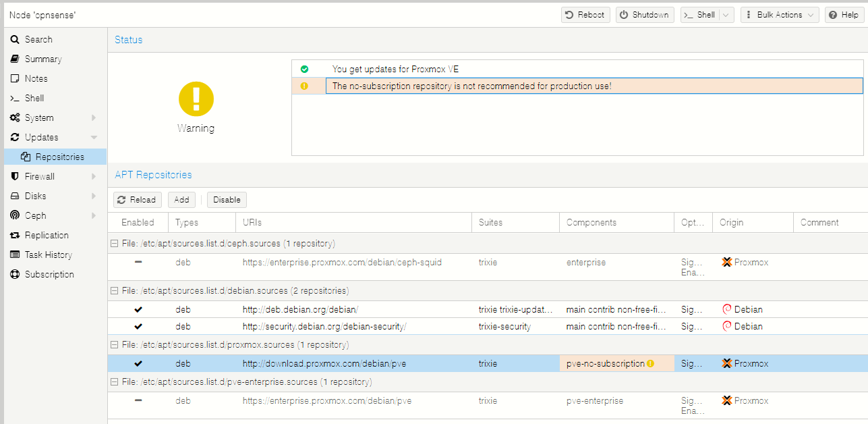This screenshot has width=868, height=424.
Task: Click enabled checkmark for security.debian.org repository
Action: (x=138, y=326)
